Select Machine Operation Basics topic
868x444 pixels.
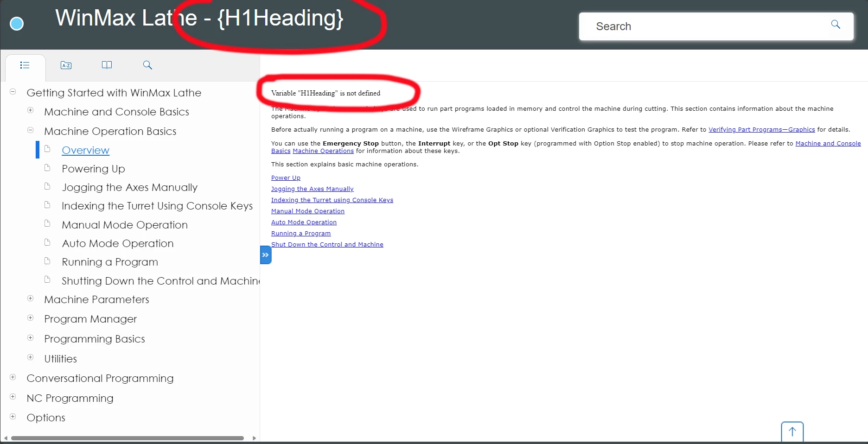pyautogui.click(x=110, y=131)
